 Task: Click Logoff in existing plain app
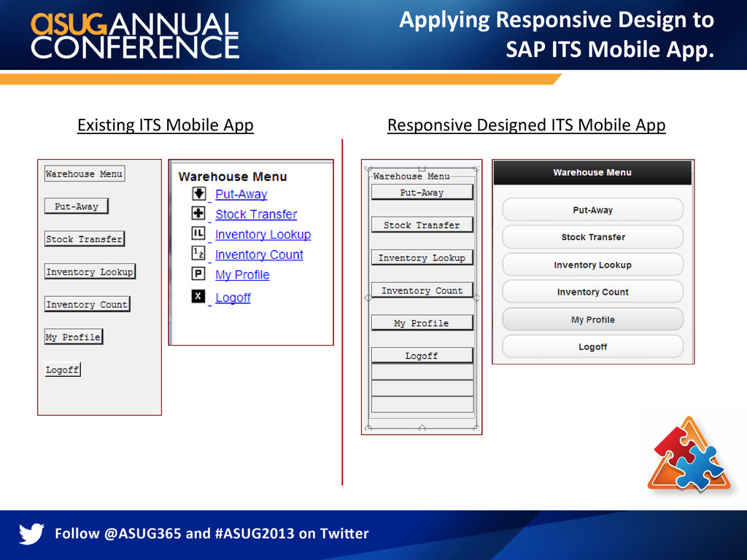point(63,369)
